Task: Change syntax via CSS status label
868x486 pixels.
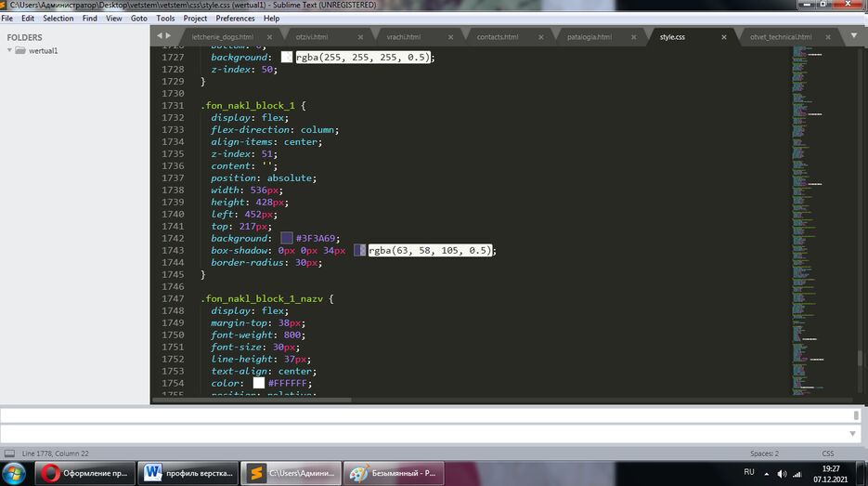Action: tap(827, 453)
